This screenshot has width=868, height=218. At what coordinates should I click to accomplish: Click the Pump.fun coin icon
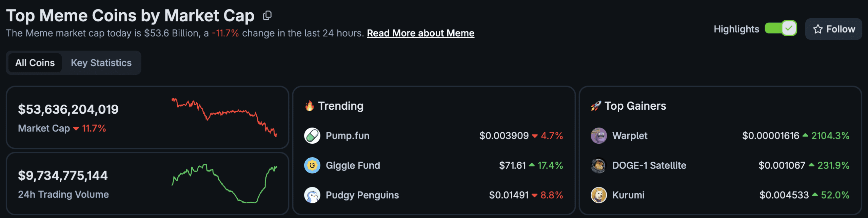point(312,135)
